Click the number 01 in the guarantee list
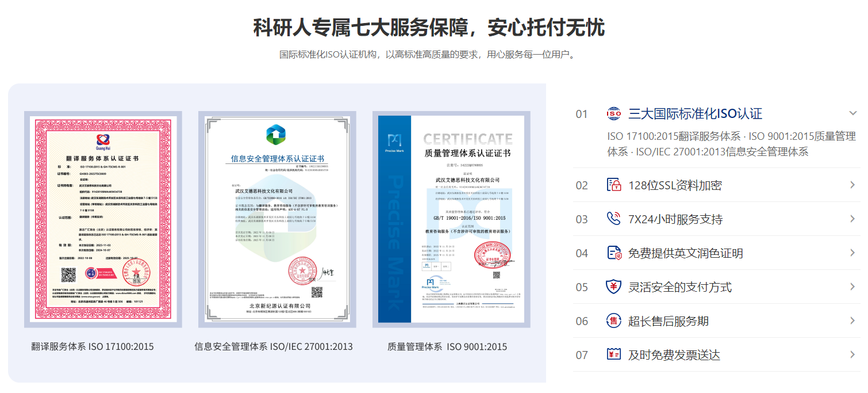The image size is (868, 393). [x=582, y=114]
